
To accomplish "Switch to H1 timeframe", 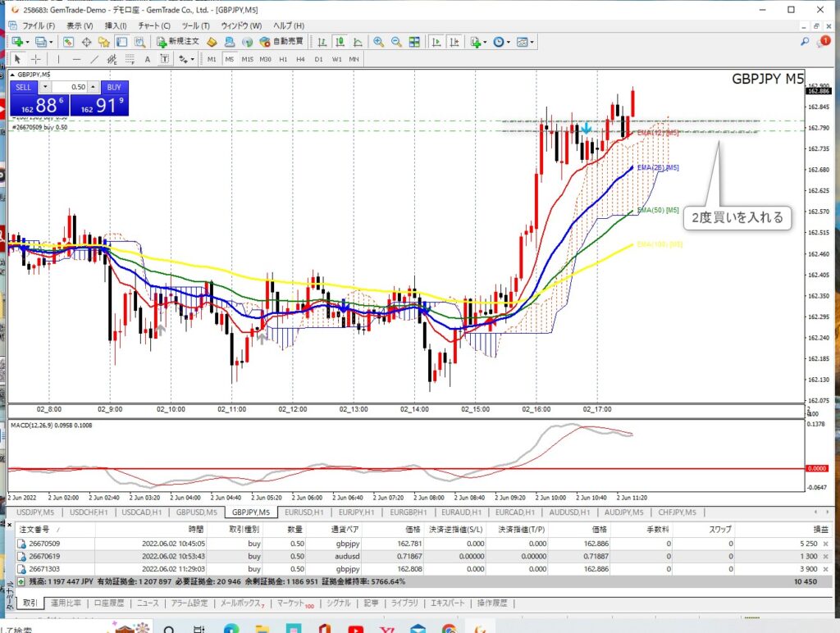I will (x=283, y=59).
